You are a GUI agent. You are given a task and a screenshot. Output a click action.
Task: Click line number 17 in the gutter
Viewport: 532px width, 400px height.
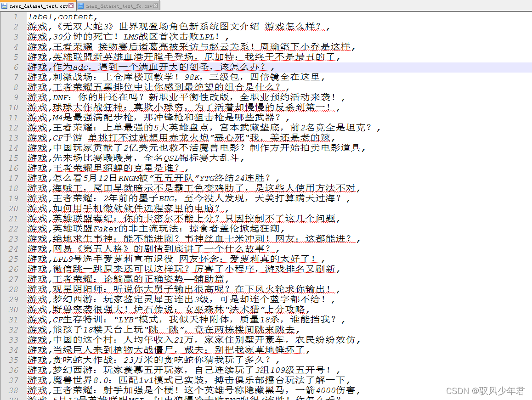point(13,178)
